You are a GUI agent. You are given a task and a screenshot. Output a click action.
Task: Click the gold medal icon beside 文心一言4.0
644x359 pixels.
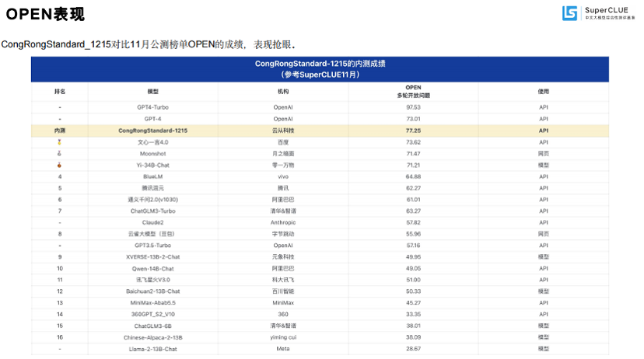[x=60, y=142]
